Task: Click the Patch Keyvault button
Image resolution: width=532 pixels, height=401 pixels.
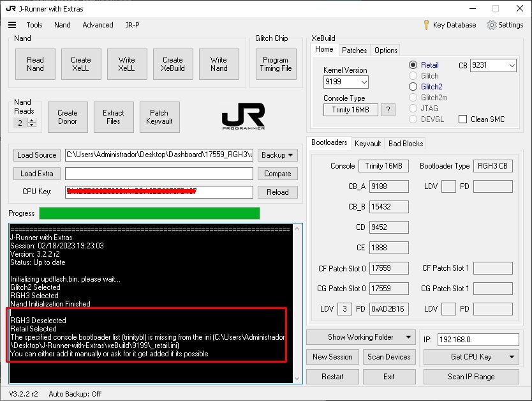Action: (159, 117)
